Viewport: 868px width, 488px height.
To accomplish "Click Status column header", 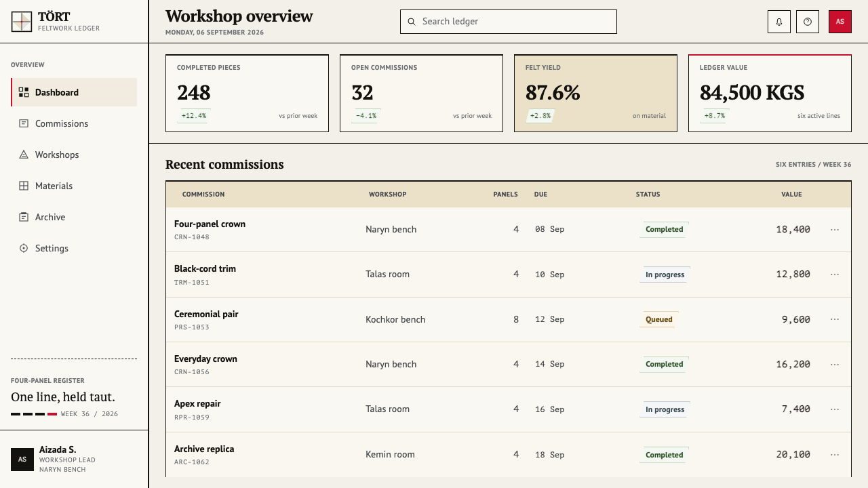I will tap(648, 195).
